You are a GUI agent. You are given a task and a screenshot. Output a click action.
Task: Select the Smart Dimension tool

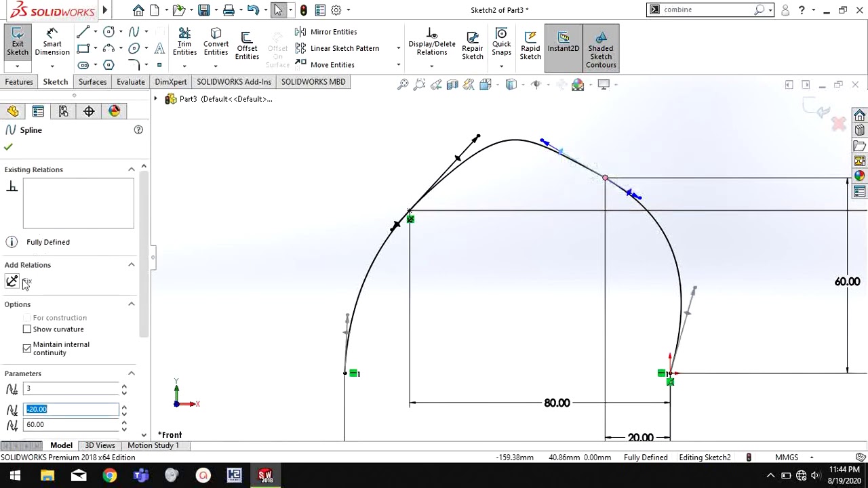(x=52, y=42)
